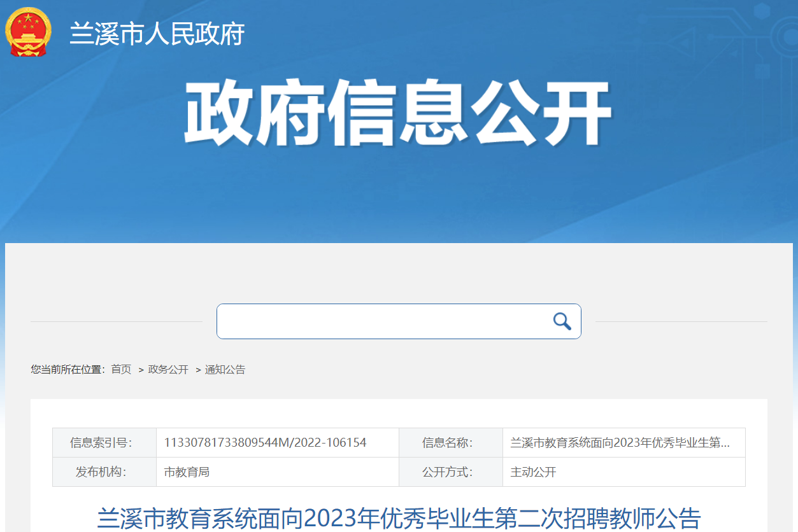Click the 信息名称 label cell
Screen dimensions: 798x532
pyautogui.click(x=451, y=442)
